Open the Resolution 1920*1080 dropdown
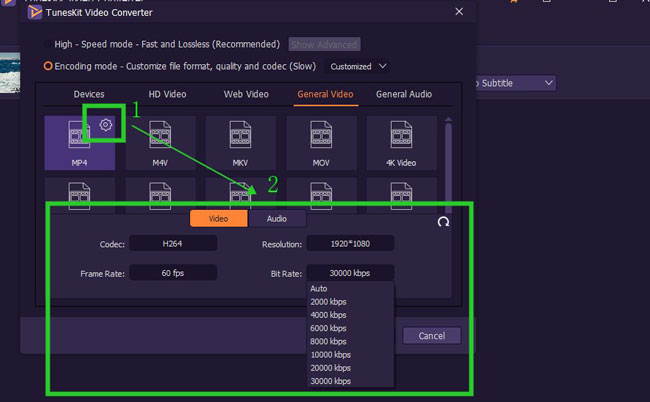The width and height of the screenshot is (650, 402). coord(350,243)
